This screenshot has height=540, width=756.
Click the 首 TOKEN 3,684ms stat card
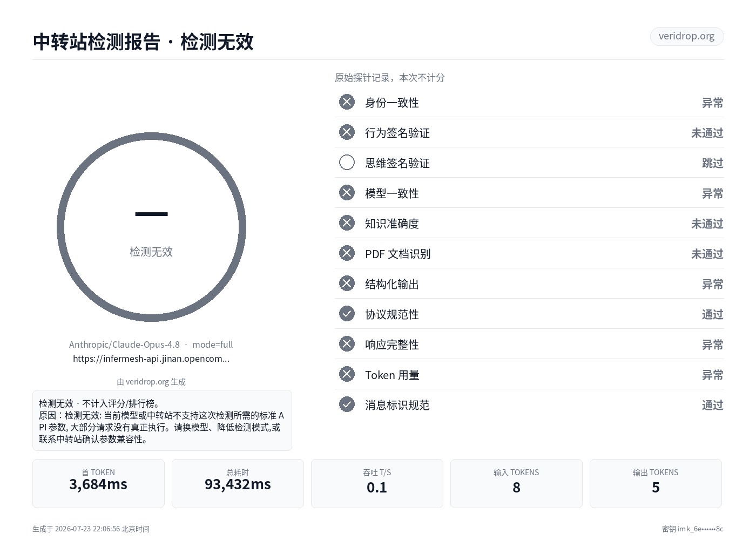pos(98,483)
